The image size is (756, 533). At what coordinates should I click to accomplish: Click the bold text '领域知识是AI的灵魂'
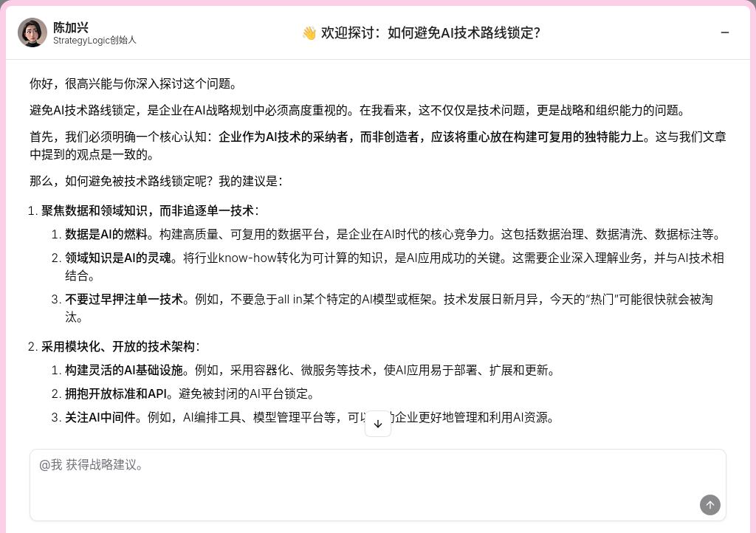118,258
